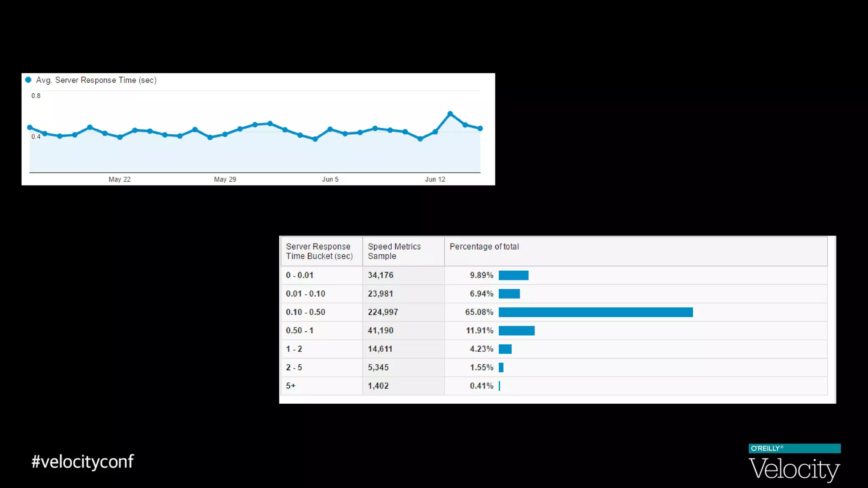Click the Percentage of total column header
The width and height of the screenshot is (868, 488).
pyautogui.click(x=484, y=247)
